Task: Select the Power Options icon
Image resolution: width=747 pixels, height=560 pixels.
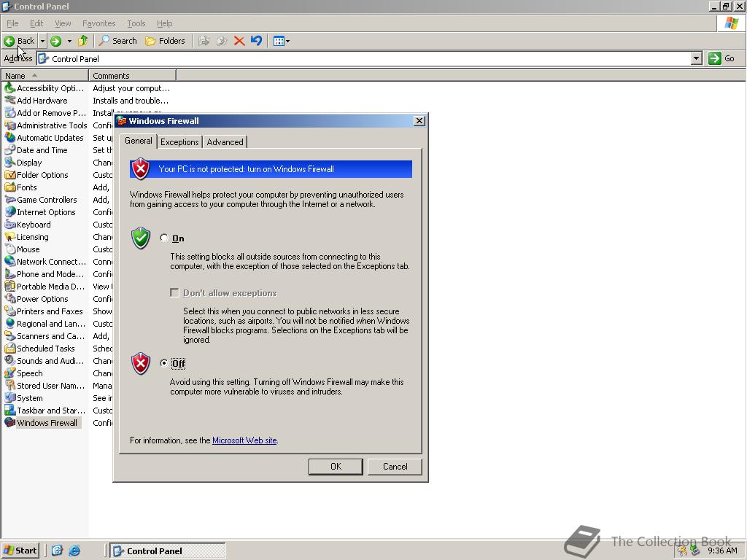Action: click(x=9, y=298)
